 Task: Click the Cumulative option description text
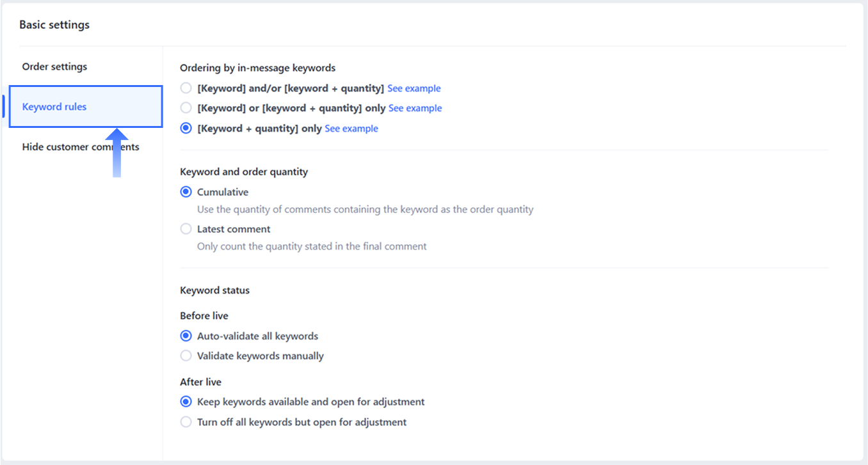click(365, 209)
